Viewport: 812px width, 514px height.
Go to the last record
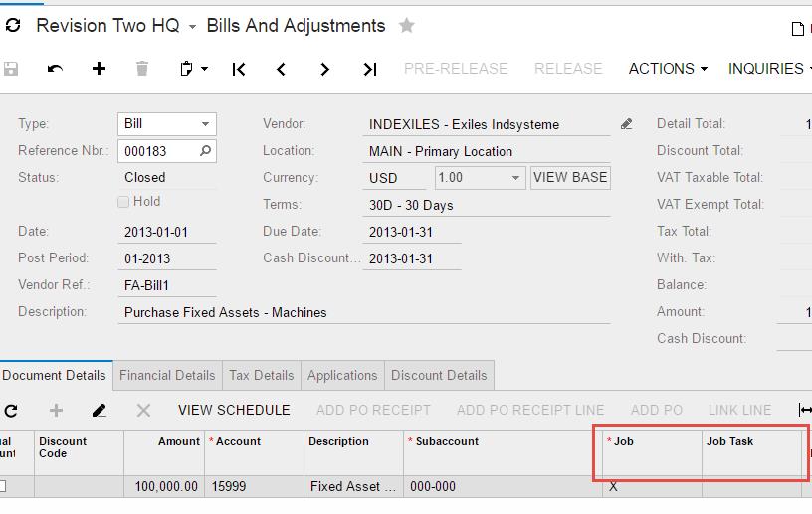click(370, 69)
